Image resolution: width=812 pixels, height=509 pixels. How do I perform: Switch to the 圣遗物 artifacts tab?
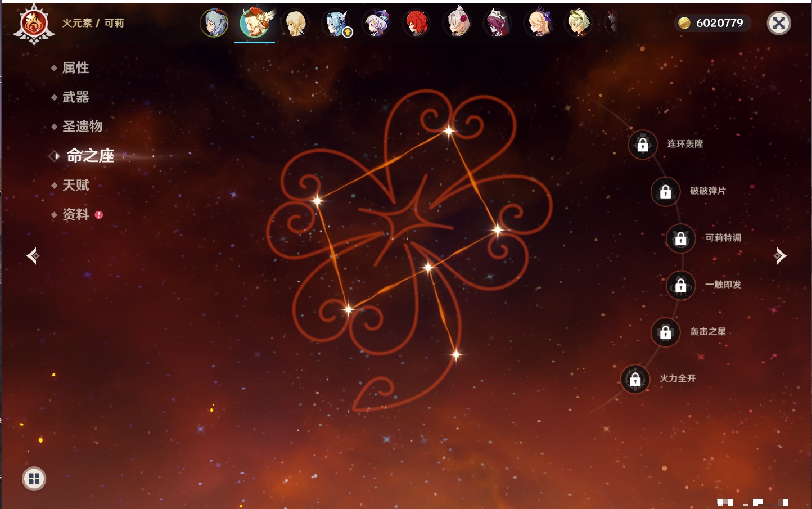(x=82, y=127)
